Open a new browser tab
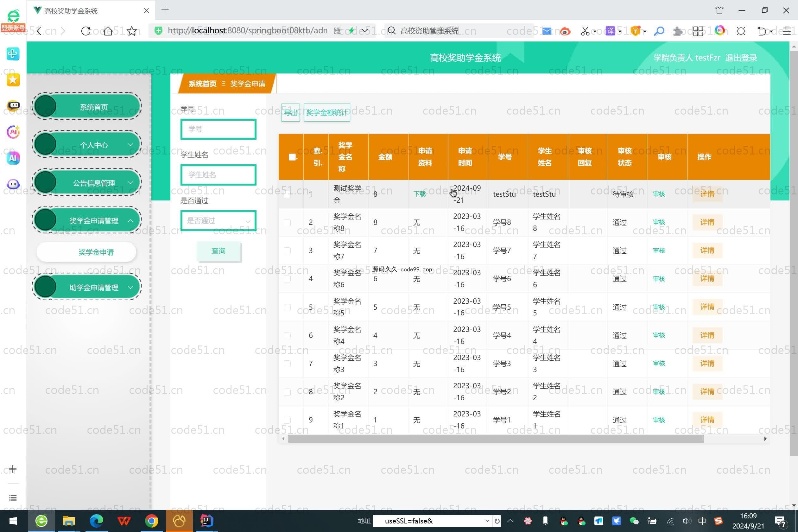Viewport: 798px width, 532px height. (165, 10)
